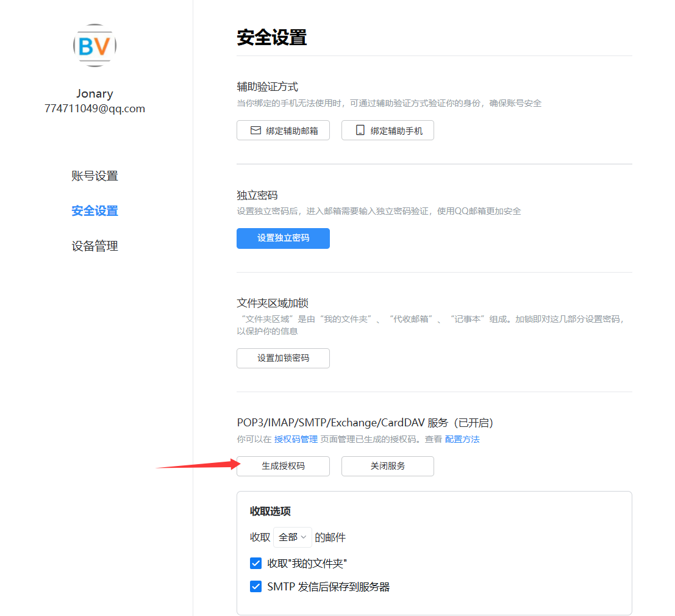Select 安全设置 in the sidebar
The height and width of the screenshot is (616, 675).
coord(95,210)
